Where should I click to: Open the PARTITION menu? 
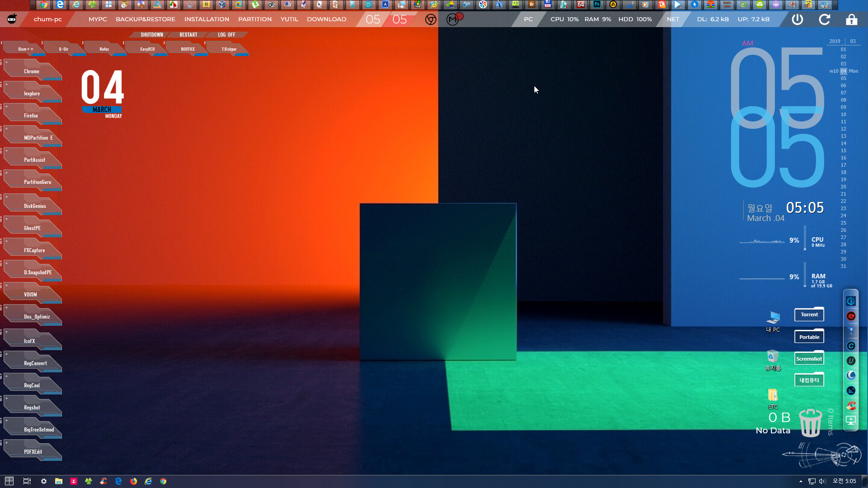(255, 19)
